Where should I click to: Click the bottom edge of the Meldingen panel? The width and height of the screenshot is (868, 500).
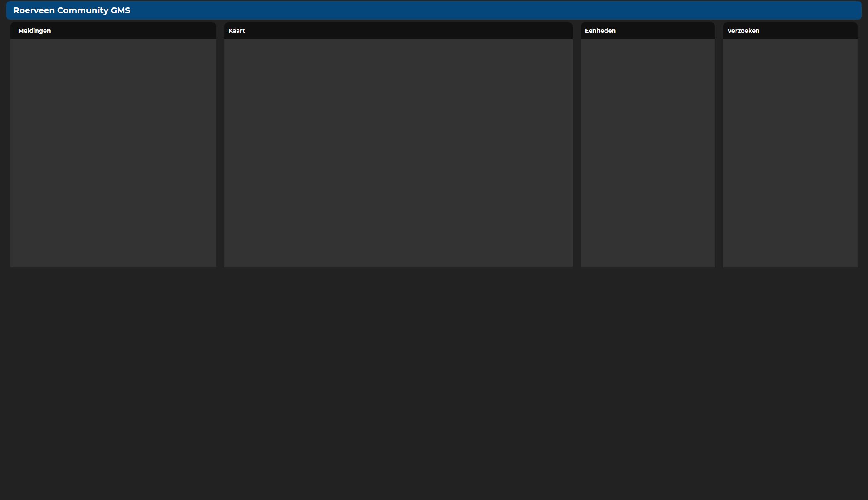click(113, 266)
